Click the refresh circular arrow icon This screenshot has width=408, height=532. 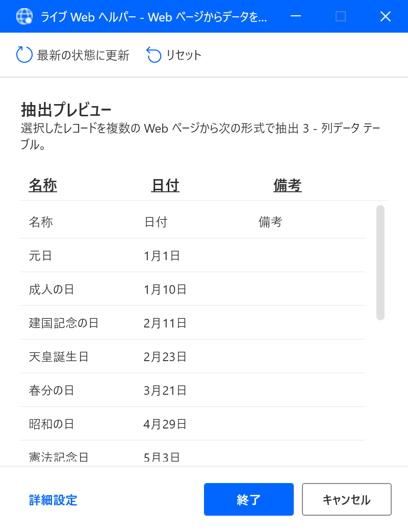tap(24, 55)
